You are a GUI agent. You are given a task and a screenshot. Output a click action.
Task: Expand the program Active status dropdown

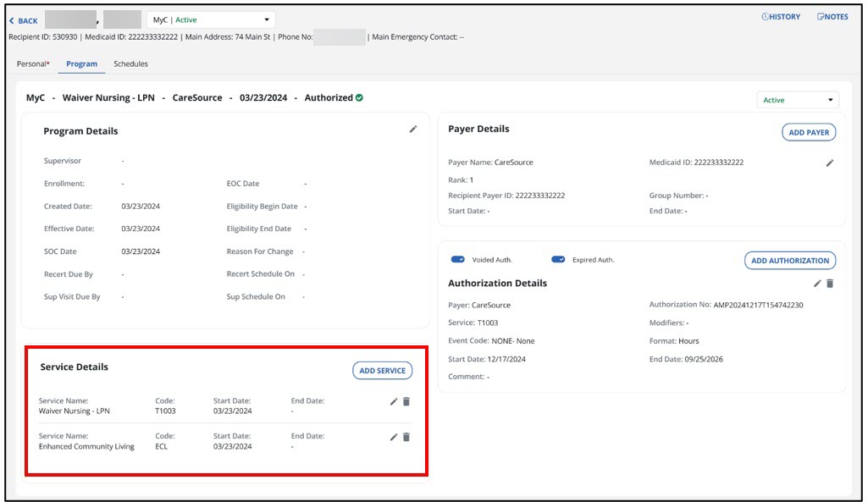(797, 100)
